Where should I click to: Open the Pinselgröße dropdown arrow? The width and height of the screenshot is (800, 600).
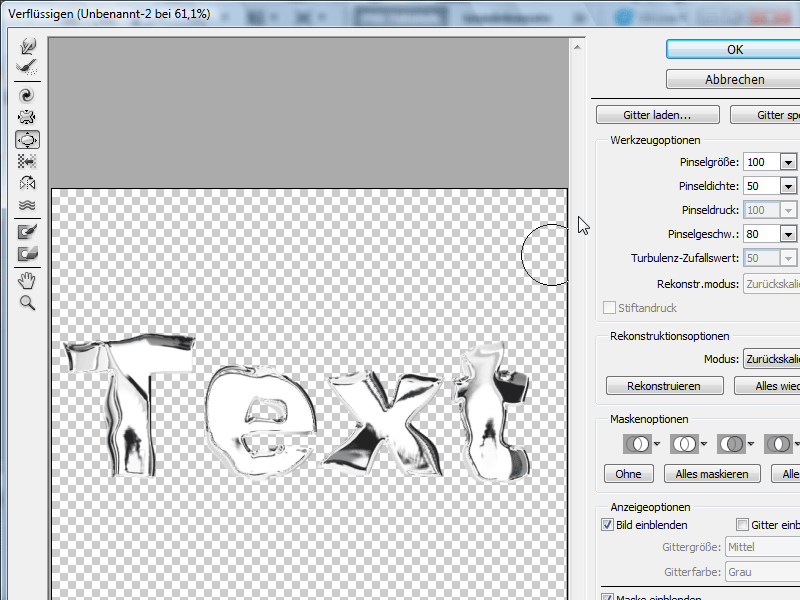pyautogui.click(x=788, y=162)
